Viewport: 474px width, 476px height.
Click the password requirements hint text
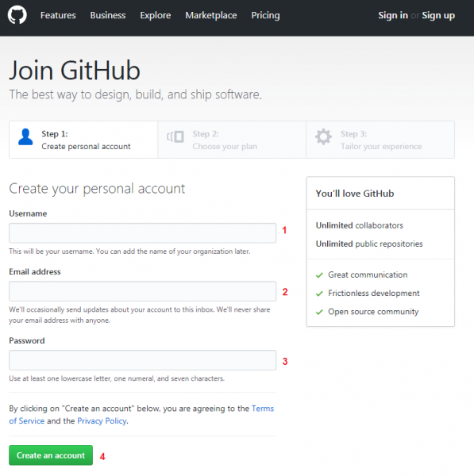pyautogui.click(x=117, y=378)
